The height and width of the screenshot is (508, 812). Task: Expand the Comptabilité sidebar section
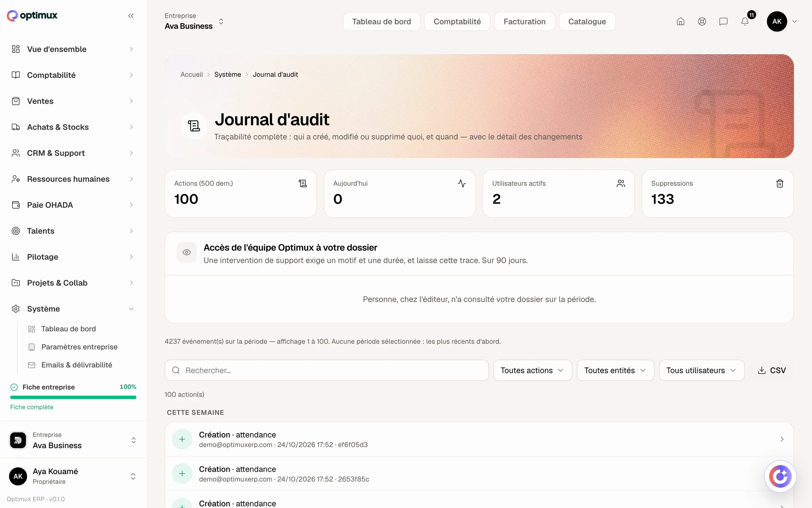point(73,75)
